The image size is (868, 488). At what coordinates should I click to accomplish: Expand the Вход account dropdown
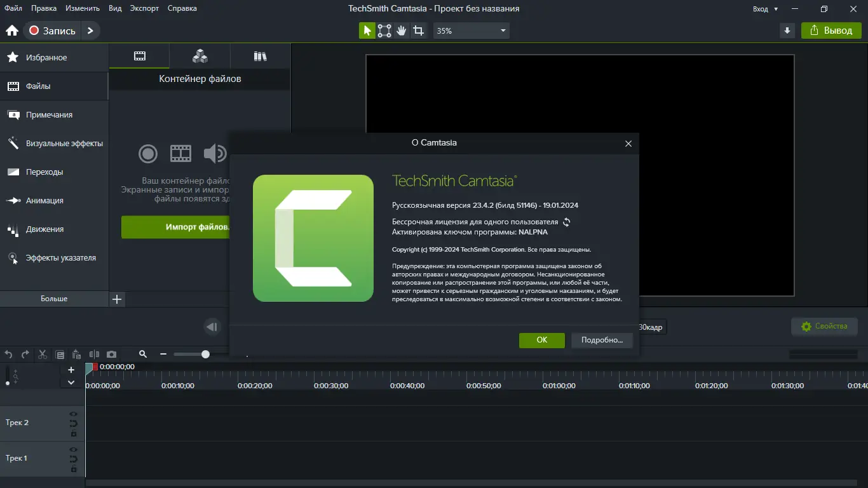[x=765, y=9]
